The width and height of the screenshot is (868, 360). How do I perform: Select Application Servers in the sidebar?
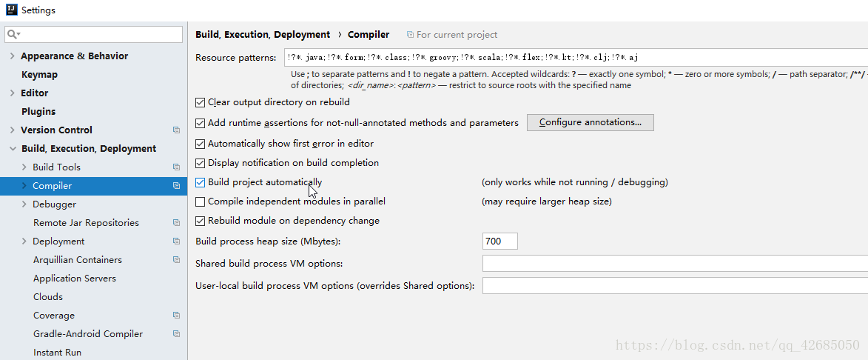[74, 279]
